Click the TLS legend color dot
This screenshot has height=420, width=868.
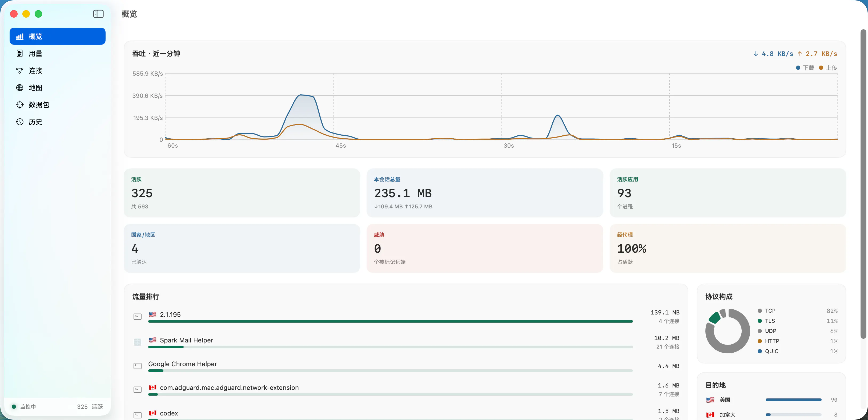coord(760,321)
